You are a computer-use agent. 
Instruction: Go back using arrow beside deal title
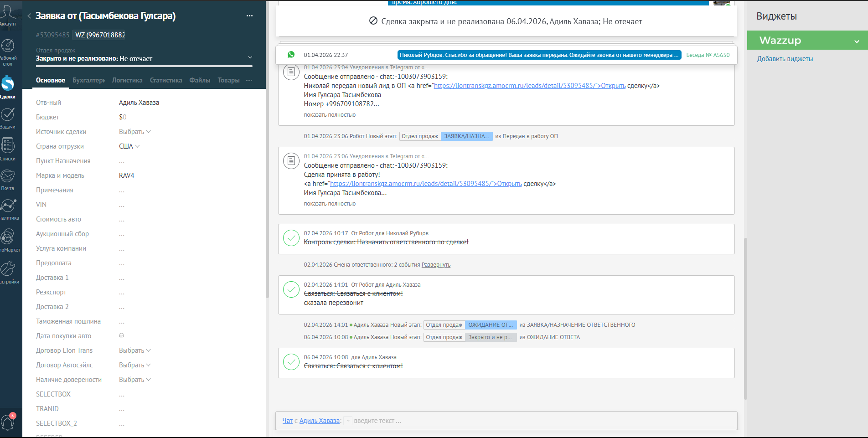coord(29,16)
